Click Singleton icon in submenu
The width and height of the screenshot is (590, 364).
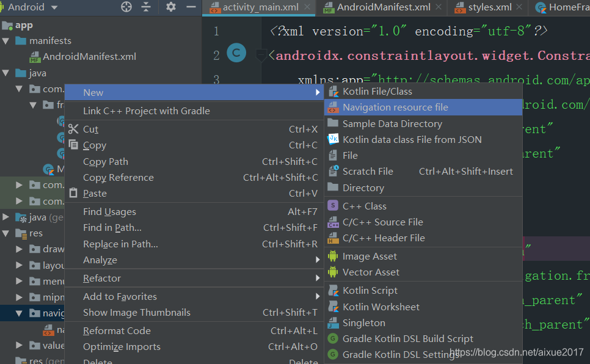click(333, 322)
